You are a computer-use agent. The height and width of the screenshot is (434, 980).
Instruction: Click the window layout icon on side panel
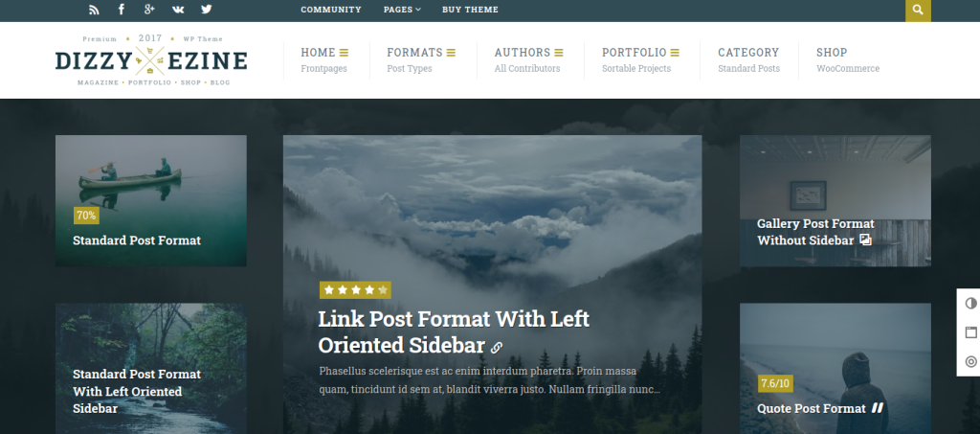[970, 332]
